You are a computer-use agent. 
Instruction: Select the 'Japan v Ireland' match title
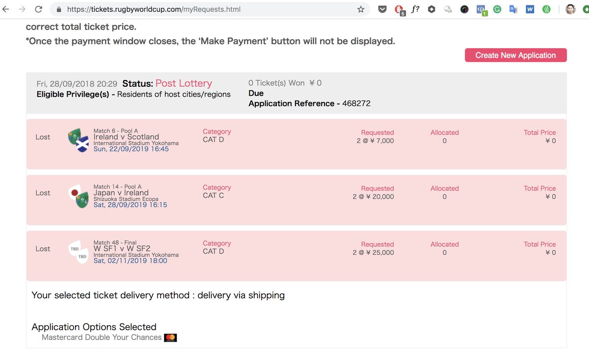pyautogui.click(x=121, y=193)
